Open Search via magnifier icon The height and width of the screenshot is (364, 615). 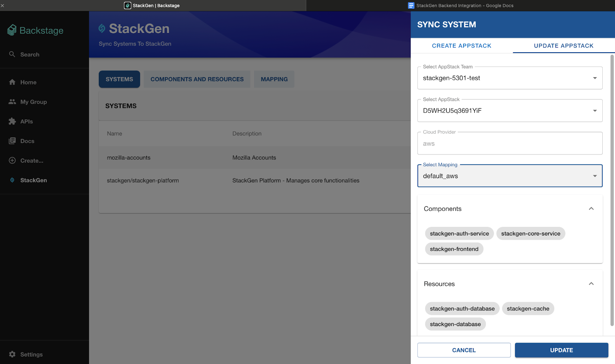[x=12, y=54]
